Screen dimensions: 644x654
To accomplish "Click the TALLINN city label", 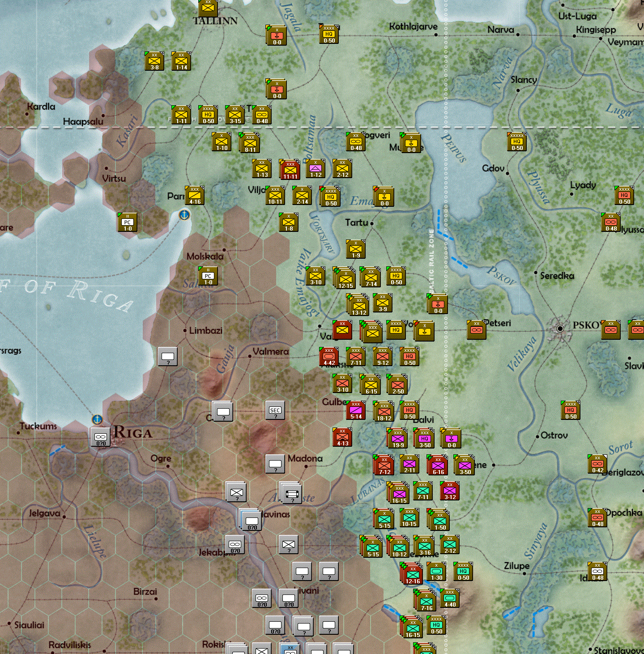I will tap(215, 20).
